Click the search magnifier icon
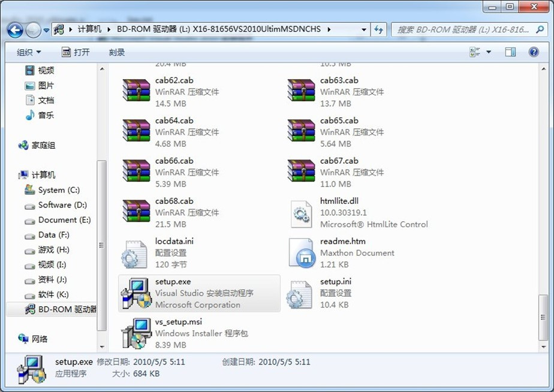Screen dimensions: 554x392 tap(540, 29)
